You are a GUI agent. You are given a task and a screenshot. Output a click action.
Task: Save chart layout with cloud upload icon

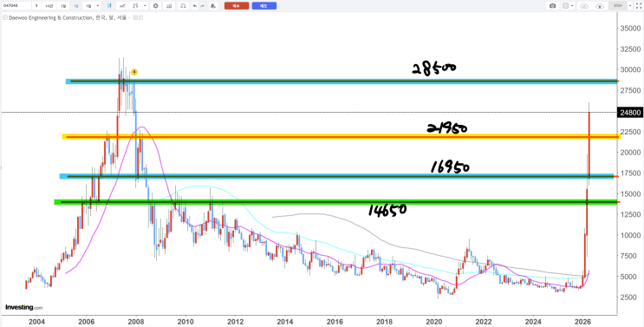point(600,6)
